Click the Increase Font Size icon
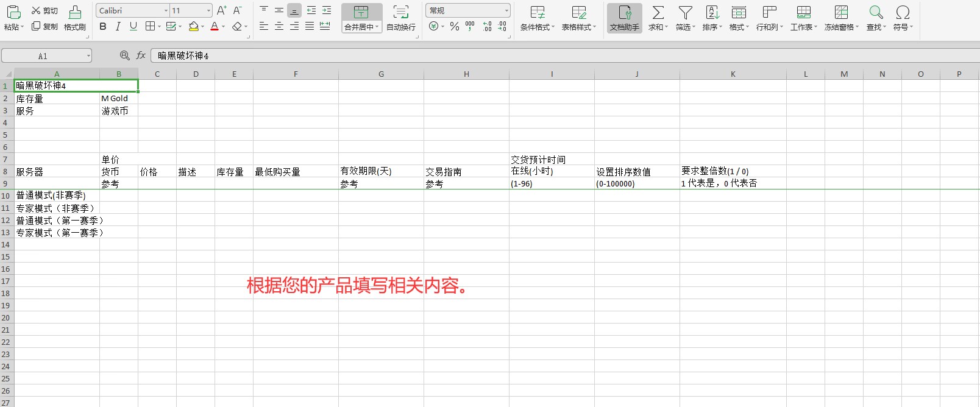 [222, 10]
